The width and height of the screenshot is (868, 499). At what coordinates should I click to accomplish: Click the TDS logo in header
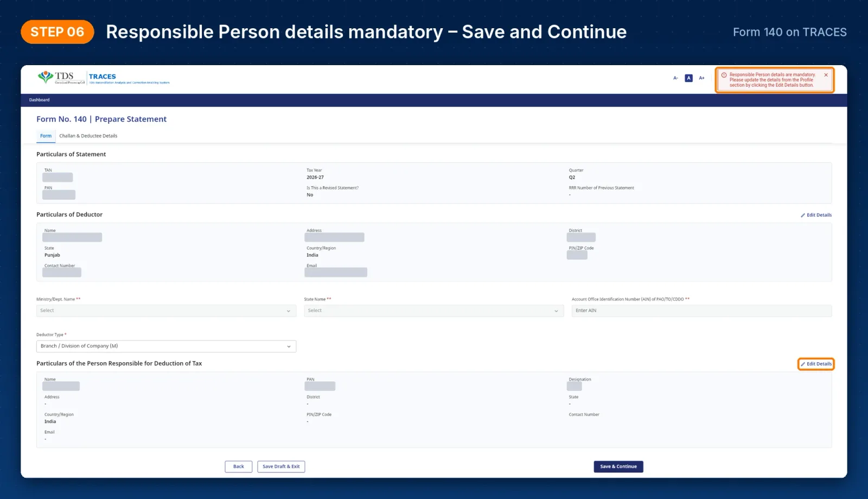(x=61, y=78)
